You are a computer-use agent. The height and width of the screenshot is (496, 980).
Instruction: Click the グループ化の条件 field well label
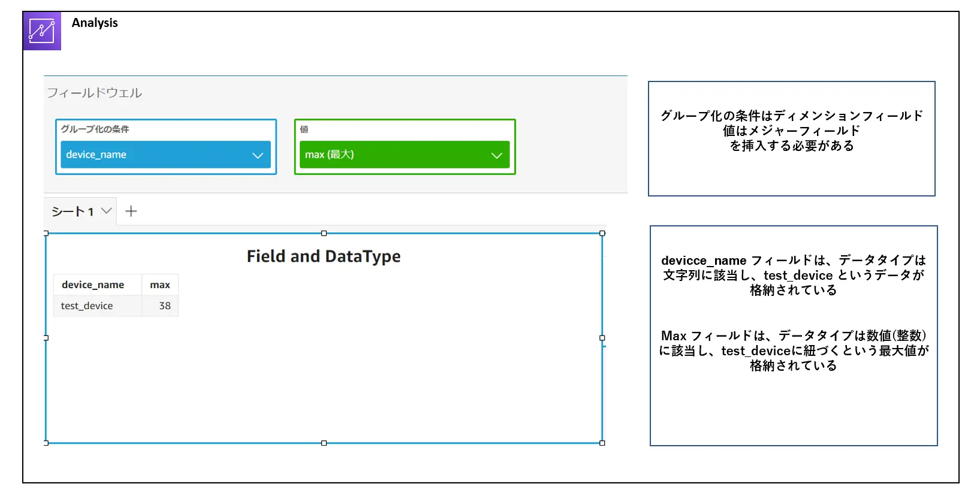pyautogui.click(x=95, y=129)
